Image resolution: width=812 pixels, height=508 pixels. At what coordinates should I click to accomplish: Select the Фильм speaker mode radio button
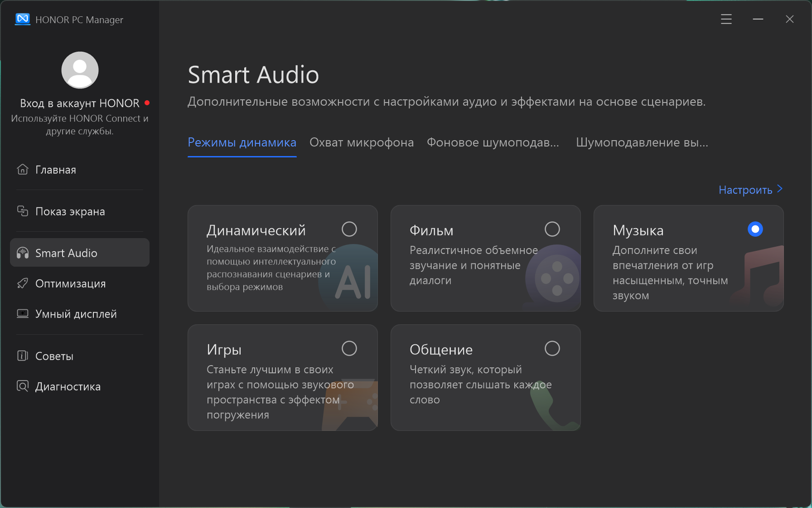(x=552, y=229)
